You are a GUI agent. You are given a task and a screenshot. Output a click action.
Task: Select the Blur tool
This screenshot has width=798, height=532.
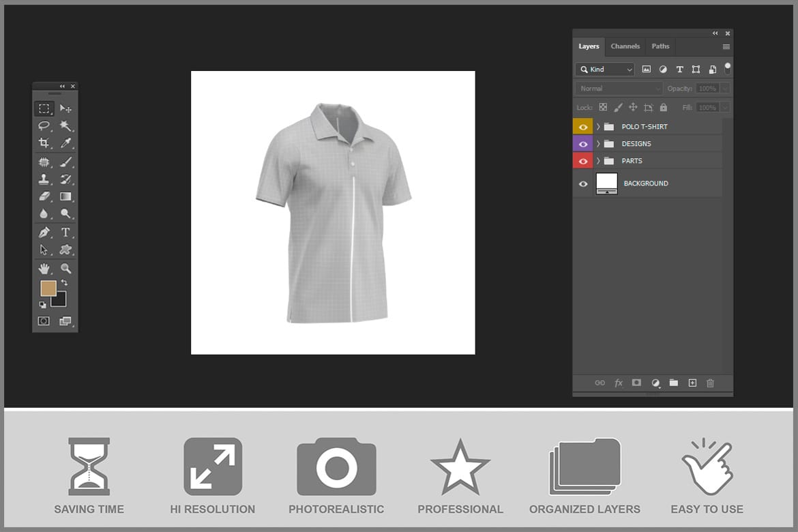coord(44,213)
